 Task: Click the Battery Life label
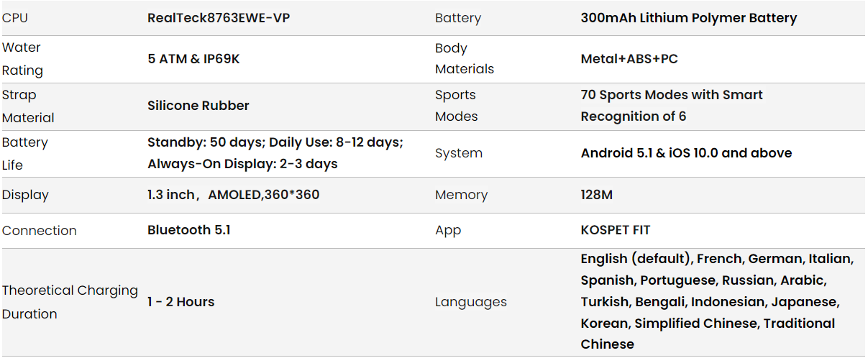pyautogui.click(x=25, y=153)
